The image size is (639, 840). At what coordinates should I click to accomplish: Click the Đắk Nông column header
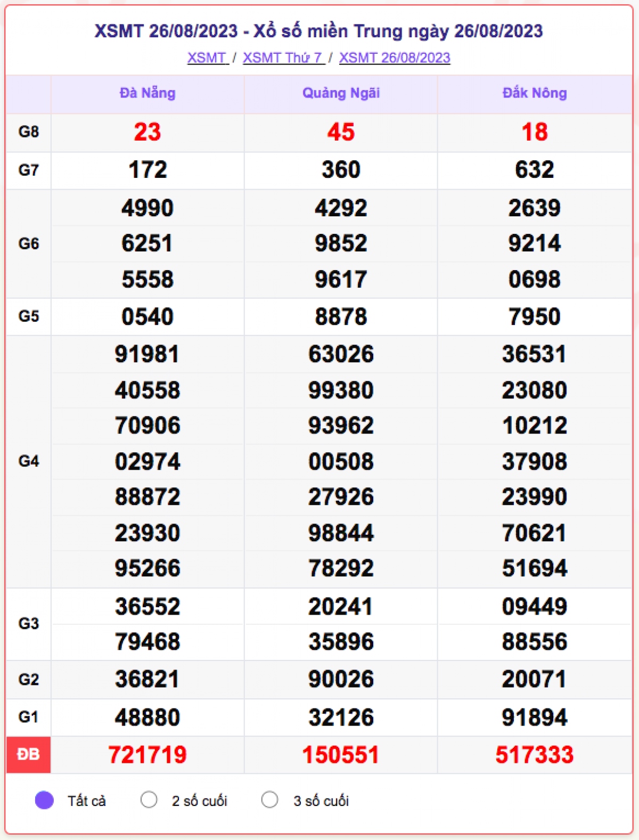tap(535, 93)
